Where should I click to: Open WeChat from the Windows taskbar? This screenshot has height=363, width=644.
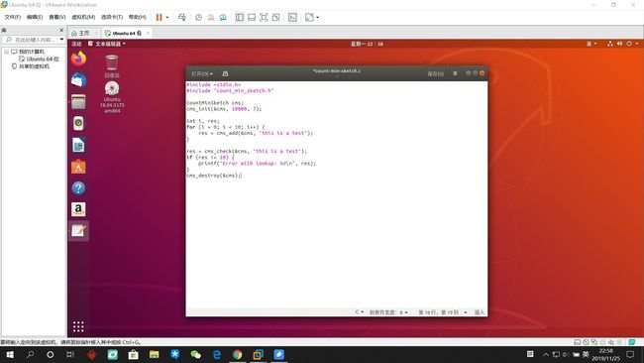click(x=195, y=354)
